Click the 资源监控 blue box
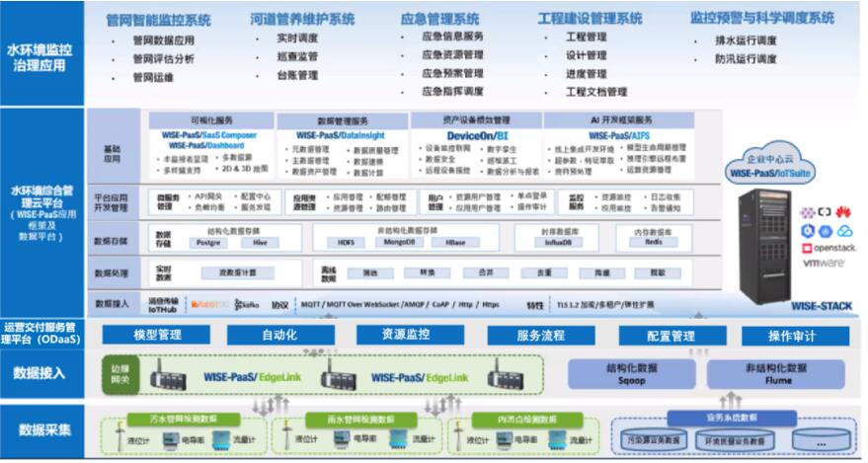The height and width of the screenshot is (463, 868). (410, 335)
